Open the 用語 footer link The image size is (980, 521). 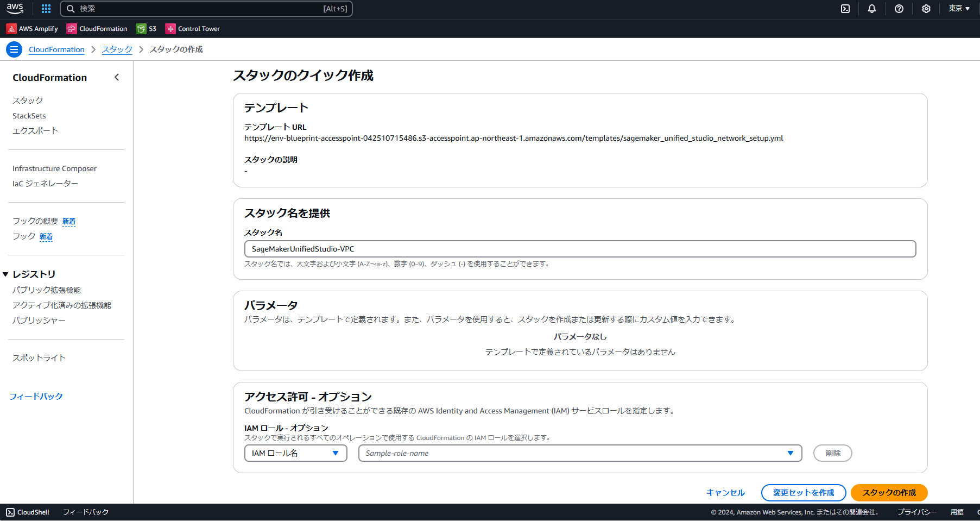click(957, 512)
